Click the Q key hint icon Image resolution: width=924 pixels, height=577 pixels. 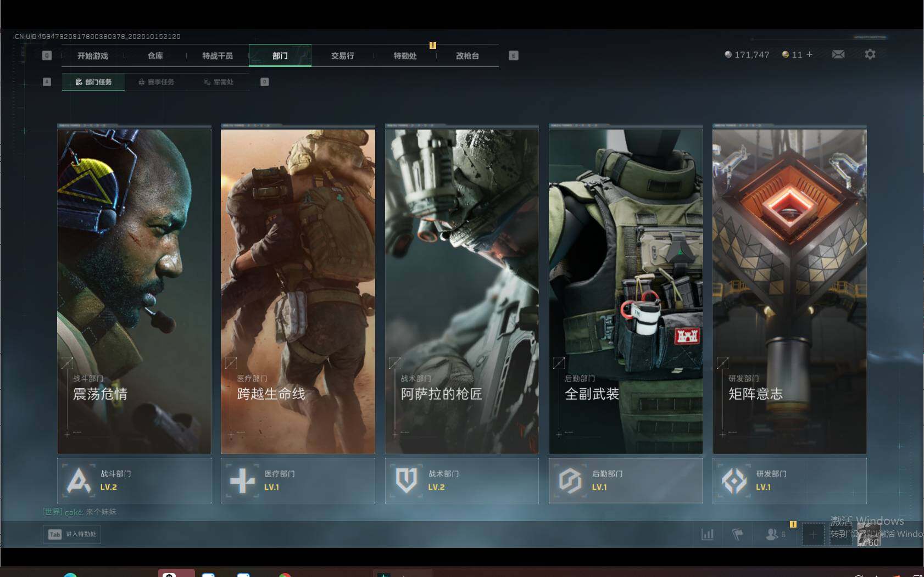pos(47,55)
